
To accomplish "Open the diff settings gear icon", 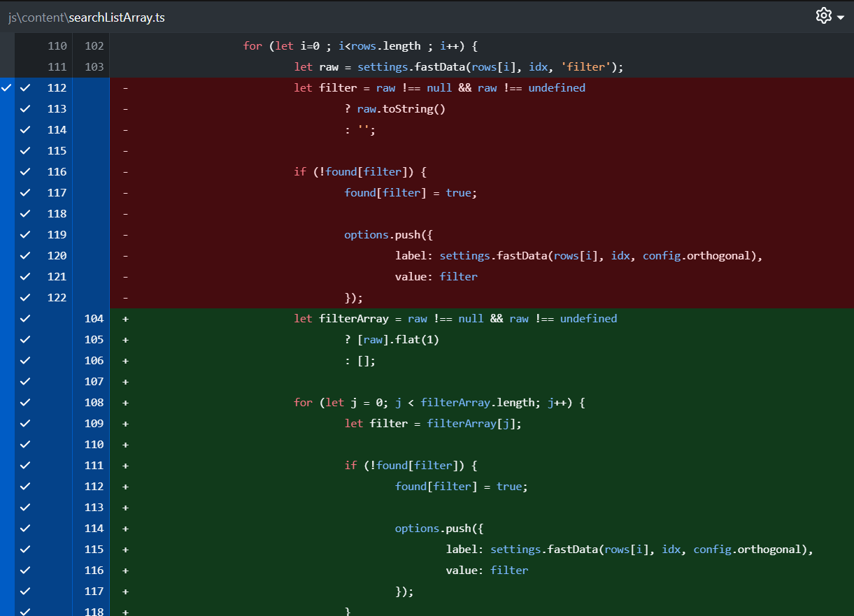I will 823,16.
